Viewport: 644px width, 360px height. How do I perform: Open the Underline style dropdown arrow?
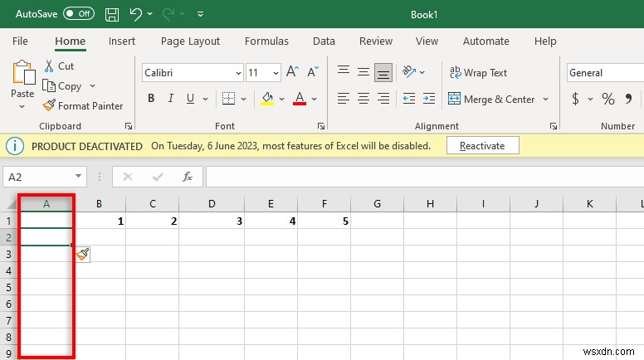click(x=205, y=99)
